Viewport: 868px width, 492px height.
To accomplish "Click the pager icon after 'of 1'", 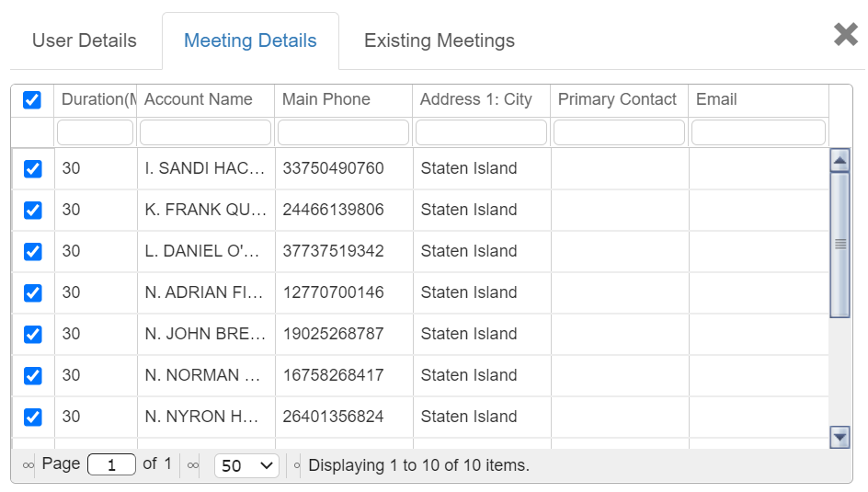I will coord(193,466).
